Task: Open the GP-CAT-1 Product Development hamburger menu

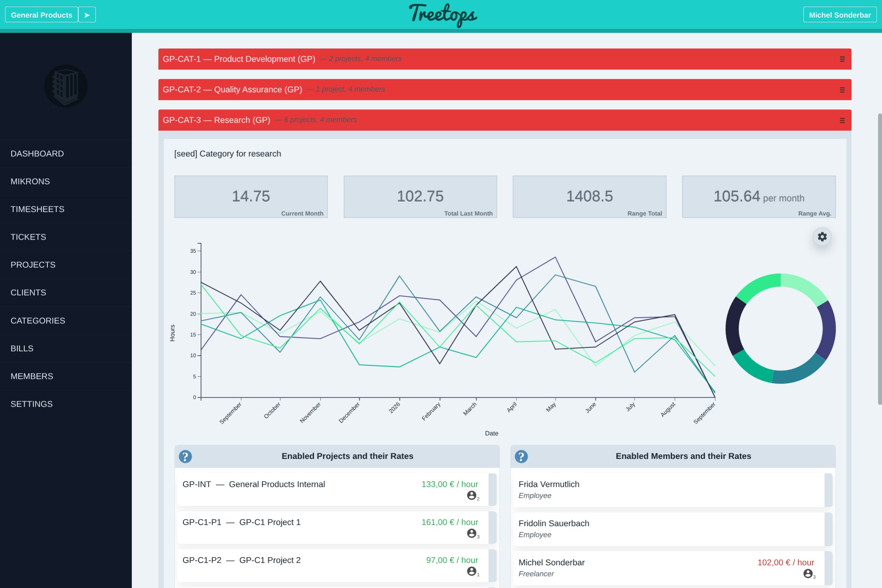Action: click(x=842, y=59)
